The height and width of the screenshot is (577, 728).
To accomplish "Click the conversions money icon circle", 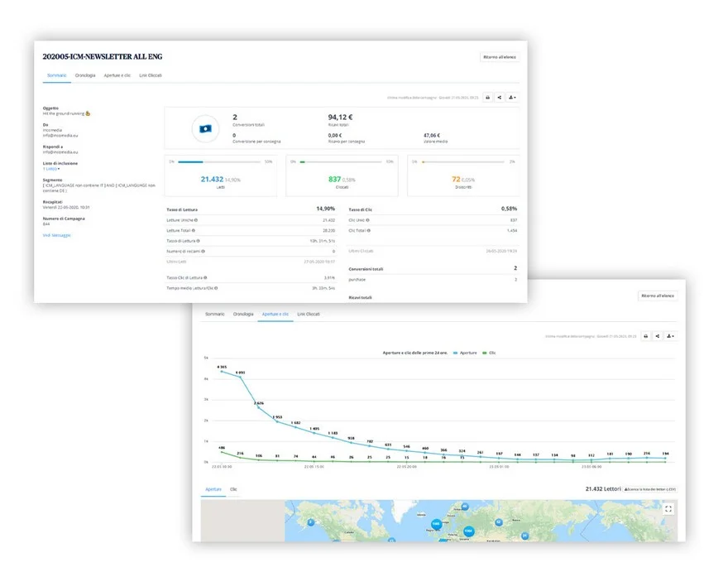I will click(x=205, y=128).
